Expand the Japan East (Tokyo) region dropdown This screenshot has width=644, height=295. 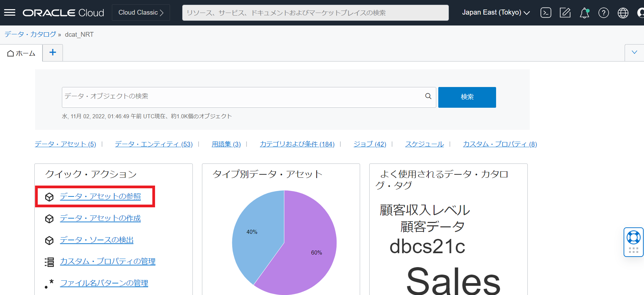pyautogui.click(x=495, y=13)
